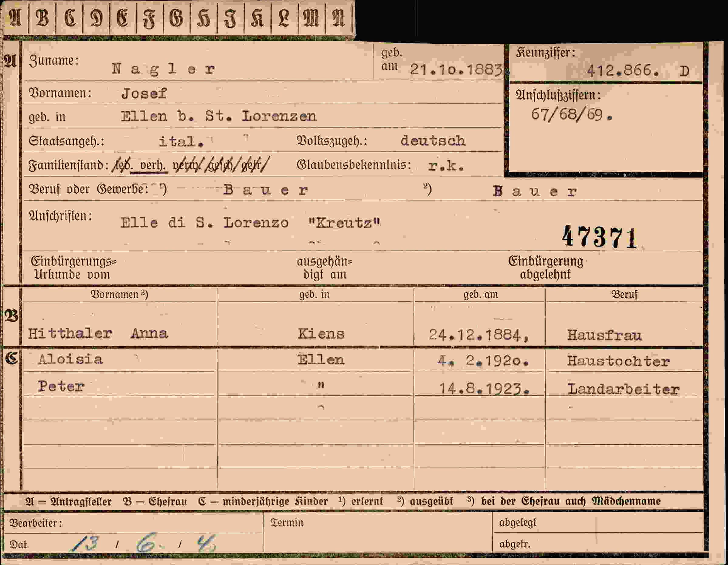
Task: Click the occupation 'Landarbeiter'
Action: [x=623, y=389]
